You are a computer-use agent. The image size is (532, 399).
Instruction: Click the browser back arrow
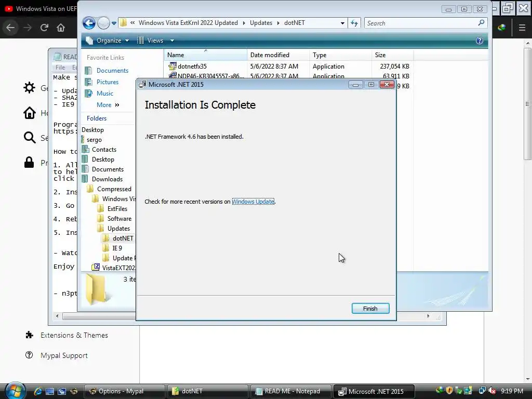tap(10, 28)
